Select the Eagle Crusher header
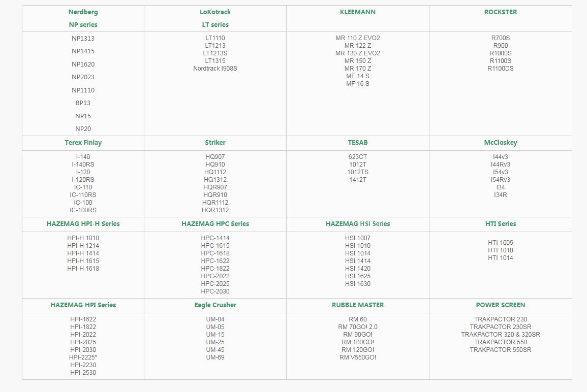This screenshot has height=392, width=587. [x=215, y=305]
